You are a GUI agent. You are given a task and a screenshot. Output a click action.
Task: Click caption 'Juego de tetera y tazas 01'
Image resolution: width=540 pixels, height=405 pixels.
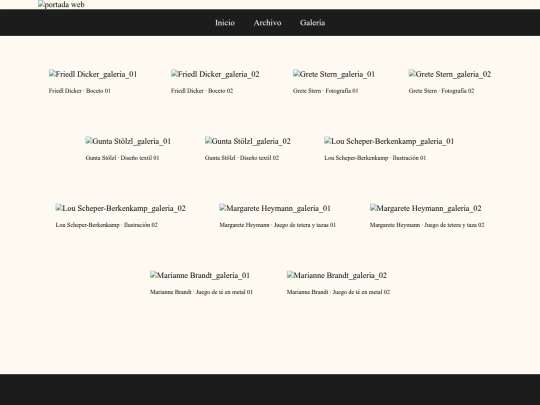coord(305,225)
